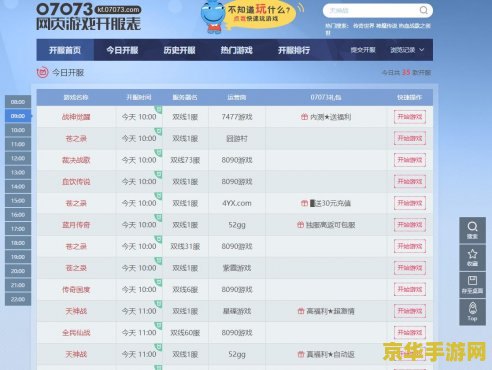The image size is (492, 370).
Task: Click the pink TV icon beside 今日开服 heading
Action: (x=42, y=72)
